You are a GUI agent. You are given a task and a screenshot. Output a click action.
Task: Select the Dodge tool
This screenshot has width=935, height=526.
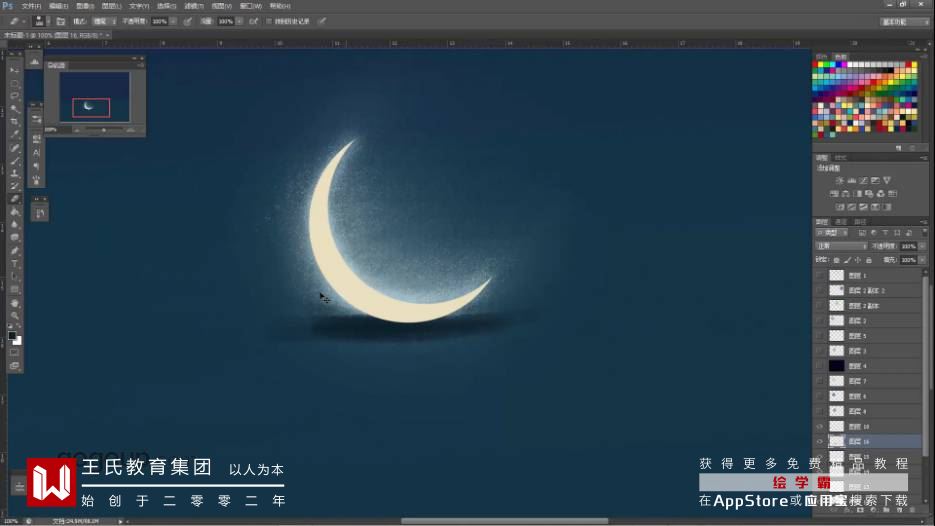click(14, 237)
